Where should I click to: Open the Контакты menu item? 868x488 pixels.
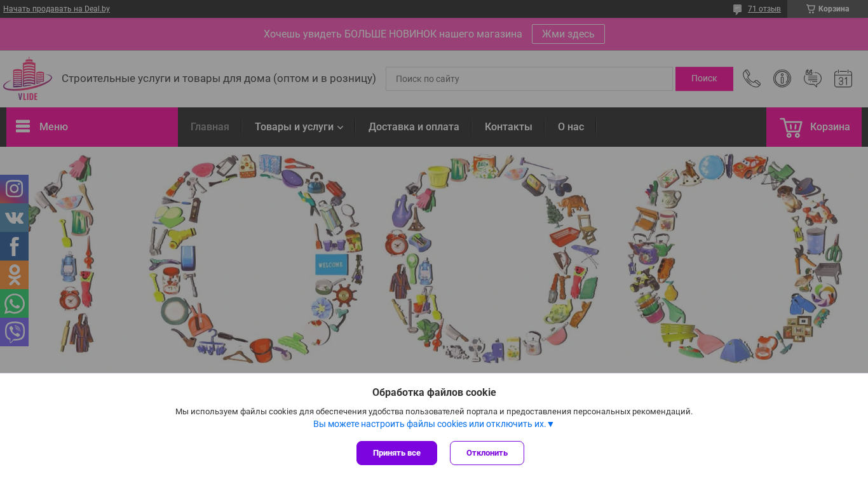(508, 126)
